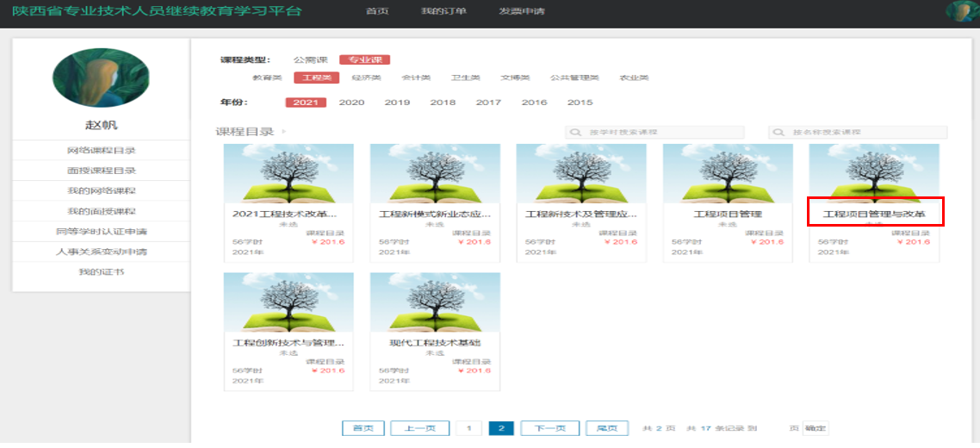Open 我的网络课程 in the sidebar

(102, 190)
